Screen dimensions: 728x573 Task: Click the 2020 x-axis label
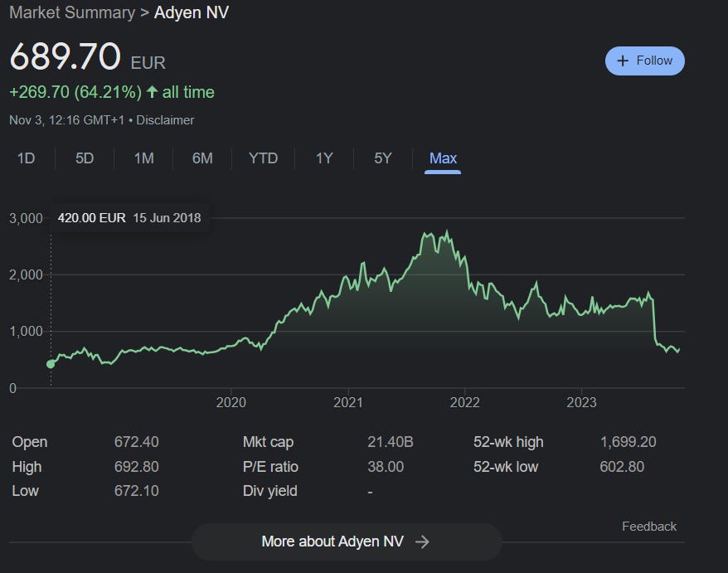(231, 402)
